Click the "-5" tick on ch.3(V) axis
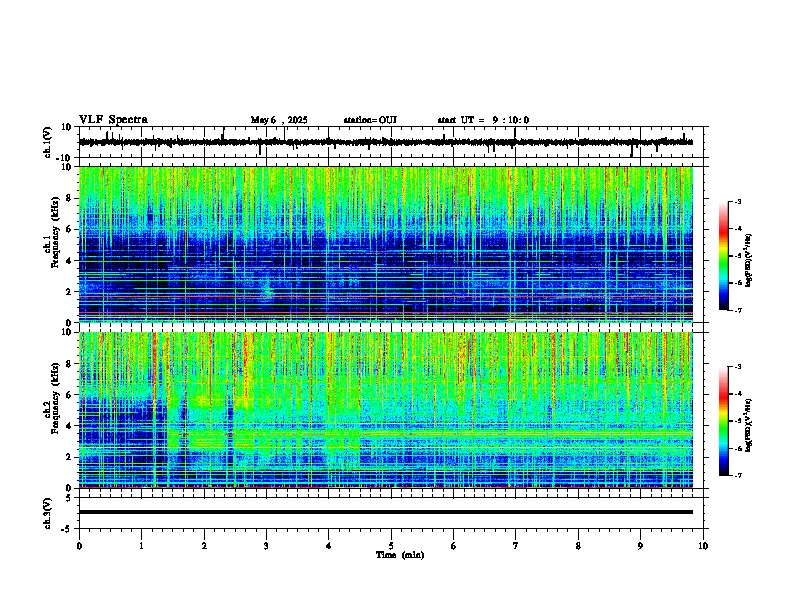Screen dimensions: 792x612 pos(67,529)
